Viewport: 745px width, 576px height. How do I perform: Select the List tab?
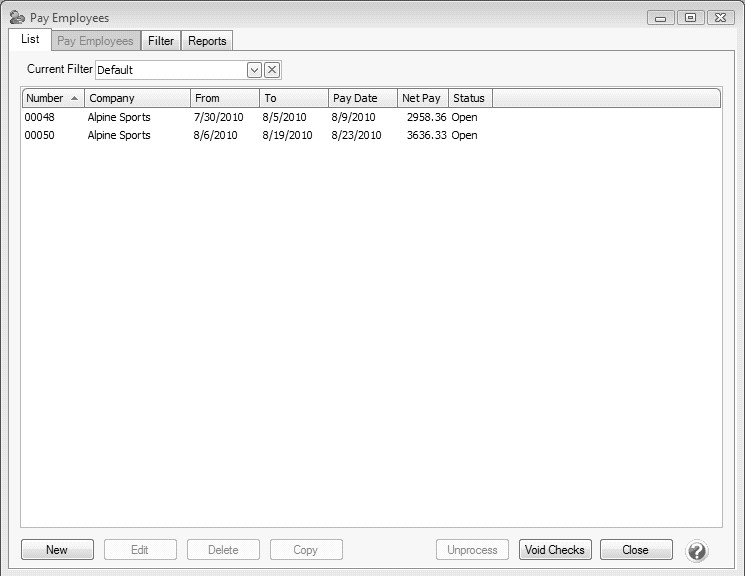[x=30, y=40]
